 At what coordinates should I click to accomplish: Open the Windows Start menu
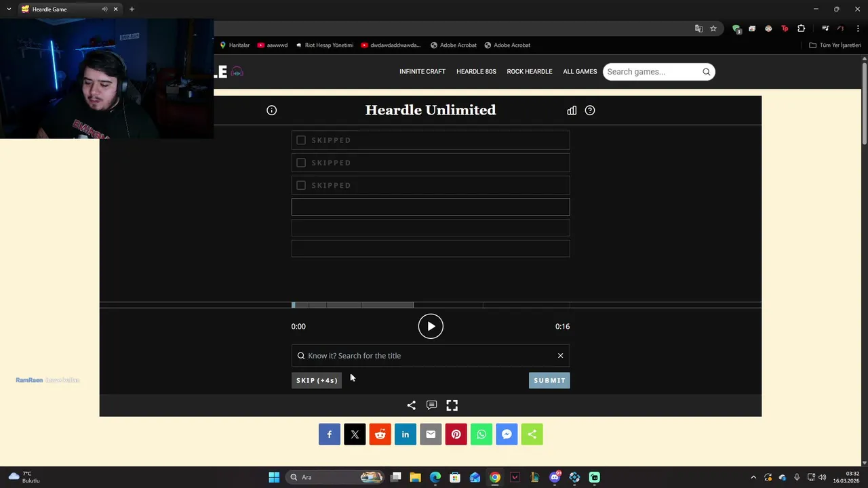coord(274,477)
